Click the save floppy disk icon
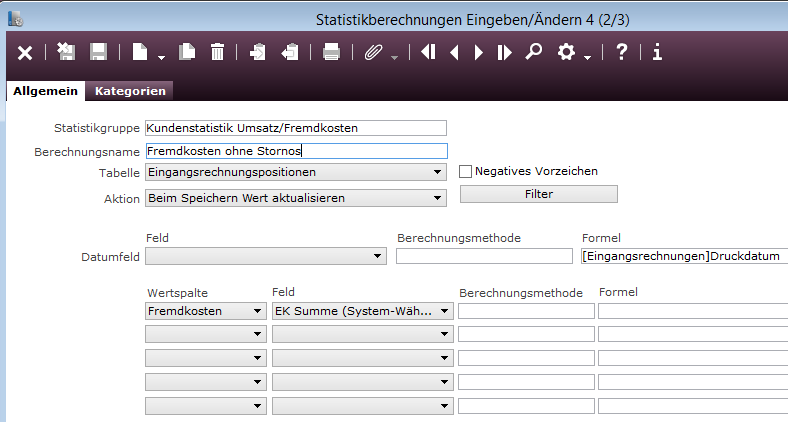 point(98,53)
